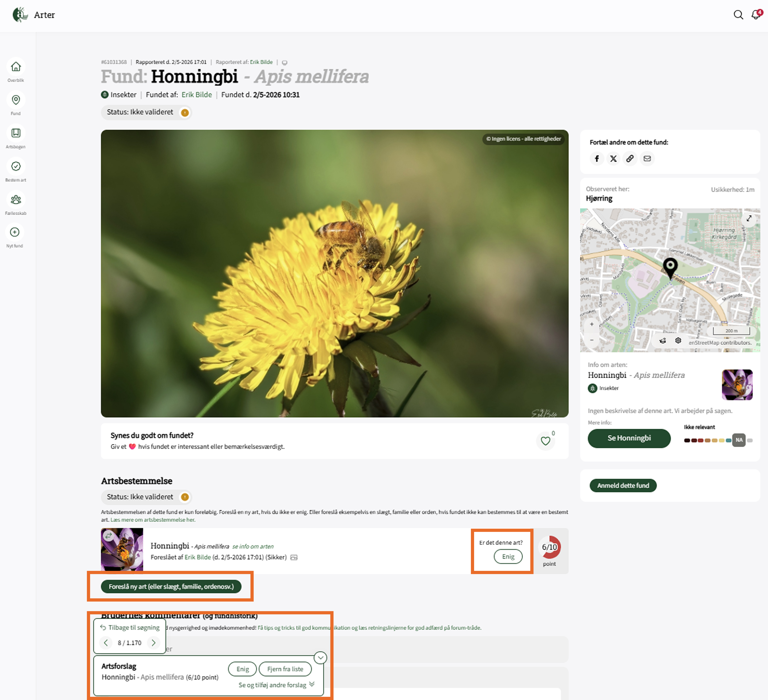This screenshot has width=768, height=700.
Task: Click the swap icon on suggestion thumbnail
Action: pyautogui.click(x=109, y=536)
